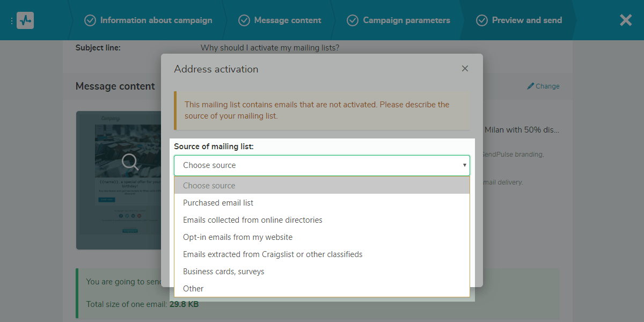Choose 'Other' as mailing list source
Screen dimensions: 644x322
[x=193, y=289]
